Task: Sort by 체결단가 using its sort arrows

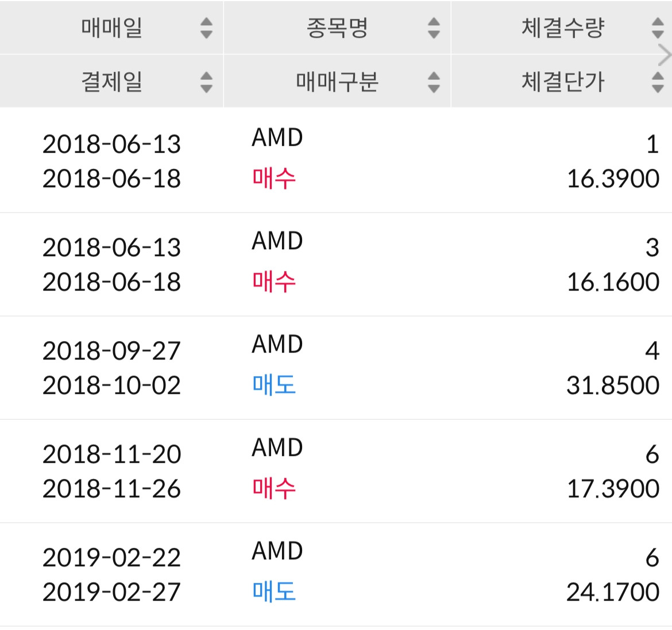Action: (658, 82)
